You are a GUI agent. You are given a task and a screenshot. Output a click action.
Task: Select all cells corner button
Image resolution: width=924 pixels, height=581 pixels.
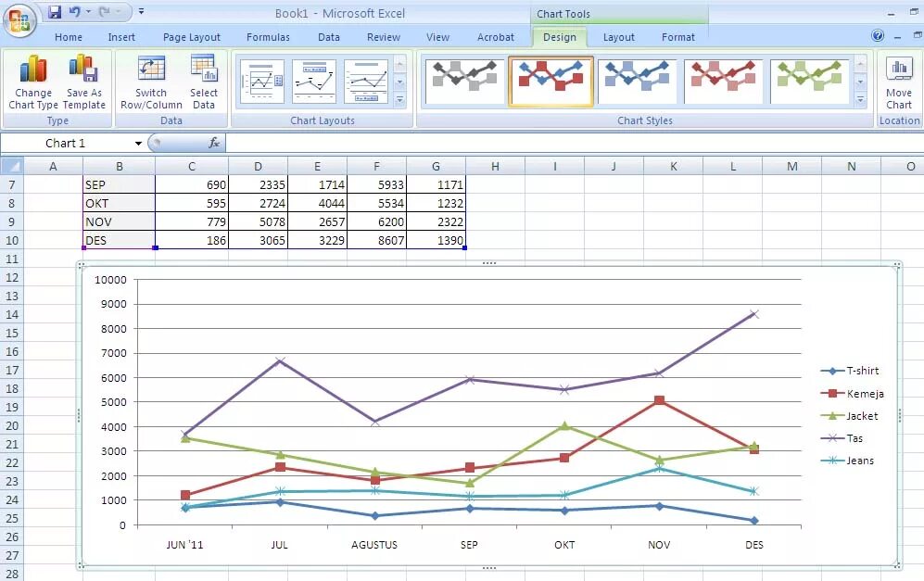coord(12,166)
